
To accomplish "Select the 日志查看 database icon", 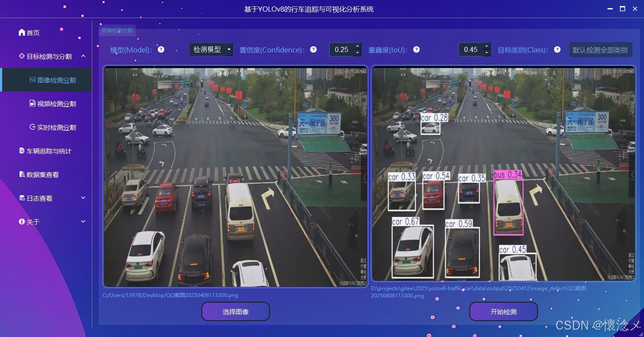I will (x=21, y=198).
